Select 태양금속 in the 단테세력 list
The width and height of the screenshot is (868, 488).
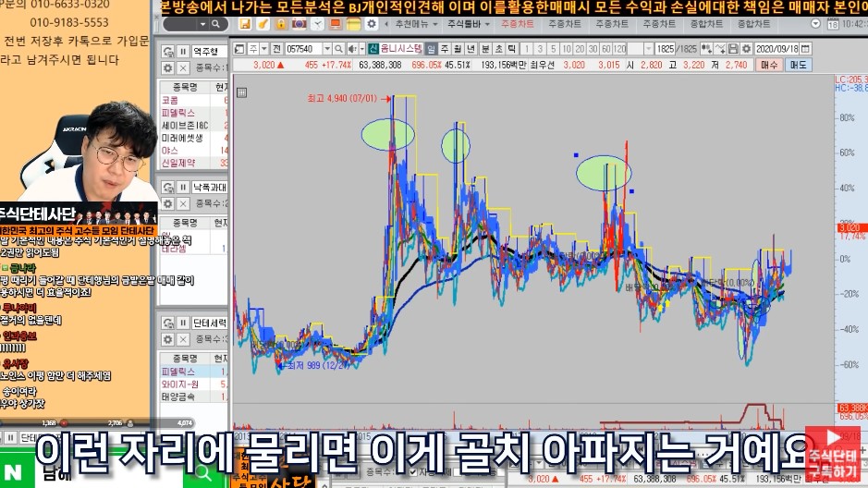point(178,396)
